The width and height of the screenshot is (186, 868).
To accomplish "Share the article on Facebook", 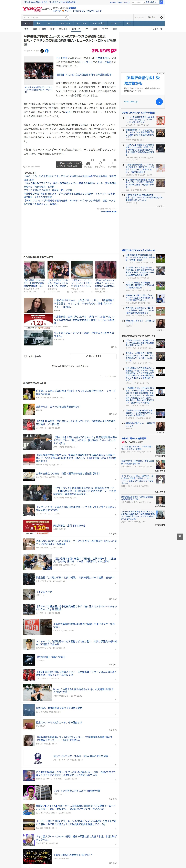I will tap(47, 51).
